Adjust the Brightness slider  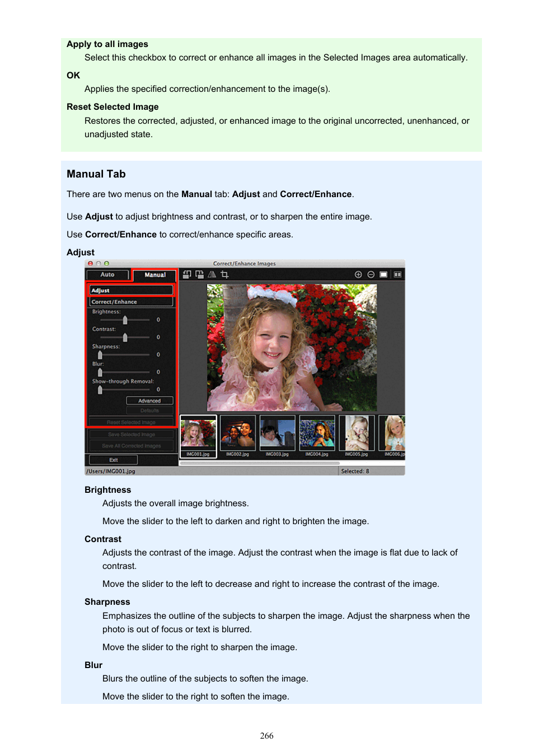(125, 320)
